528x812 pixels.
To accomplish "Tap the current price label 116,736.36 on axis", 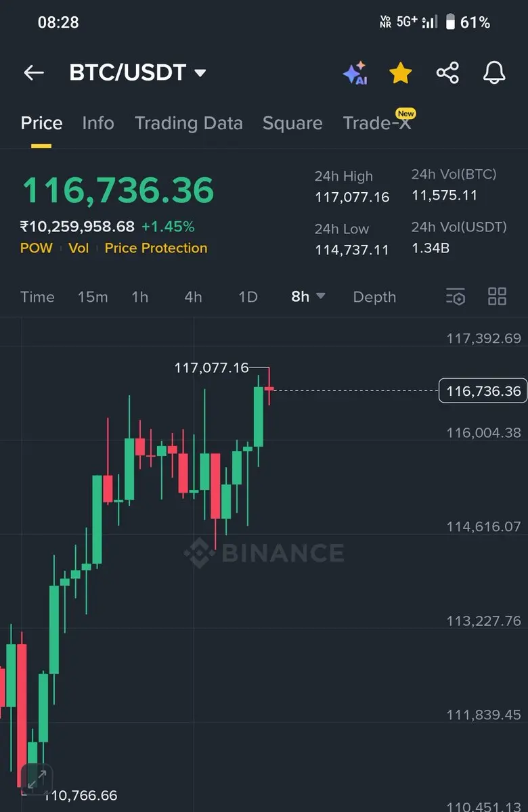I will click(483, 390).
